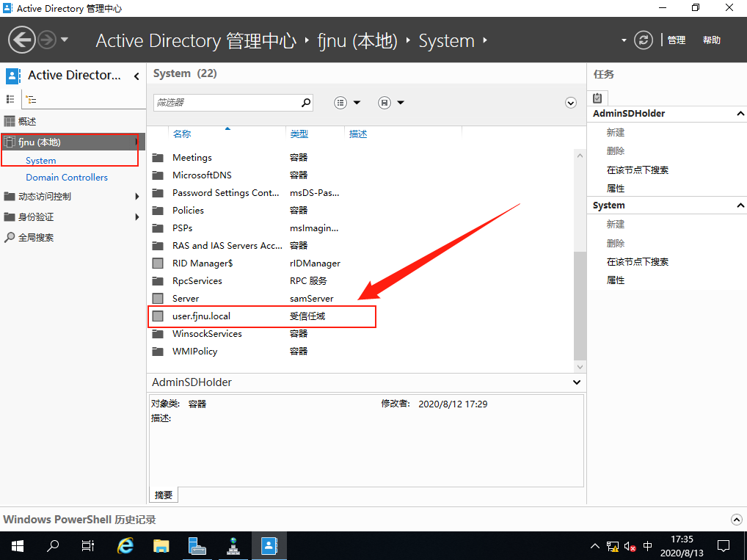Collapse System tasks section
Image resolution: width=747 pixels, height=560 pixels.
point(740,206)
